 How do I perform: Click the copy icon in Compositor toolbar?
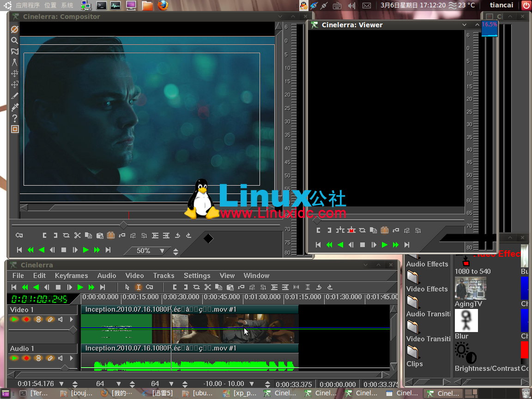click(88, 235)
